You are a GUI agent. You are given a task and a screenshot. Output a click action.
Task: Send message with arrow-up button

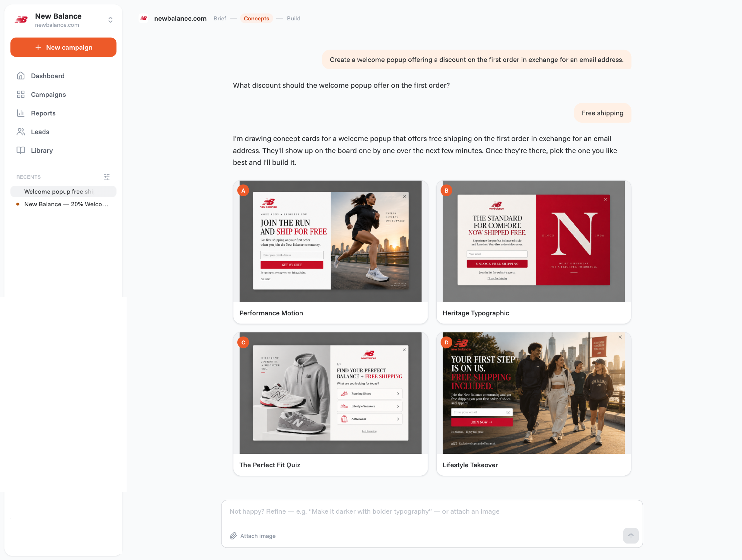631,536
